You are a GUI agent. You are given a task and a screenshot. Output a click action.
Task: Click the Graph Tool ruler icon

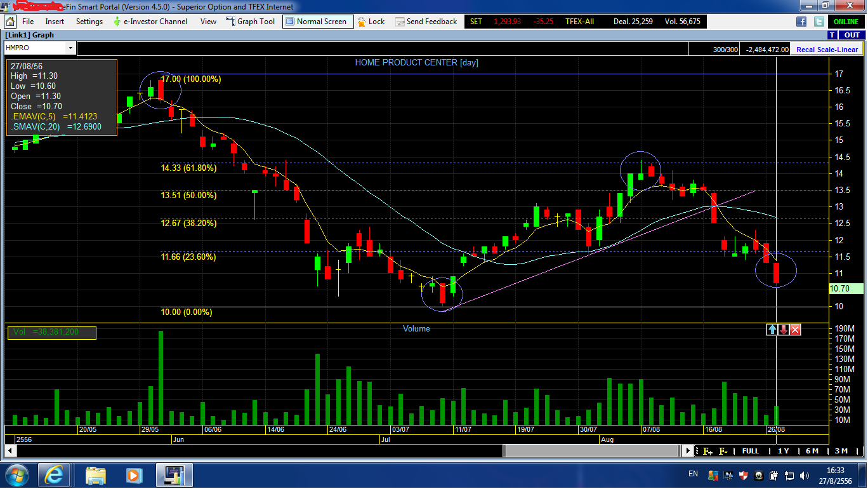230,22
